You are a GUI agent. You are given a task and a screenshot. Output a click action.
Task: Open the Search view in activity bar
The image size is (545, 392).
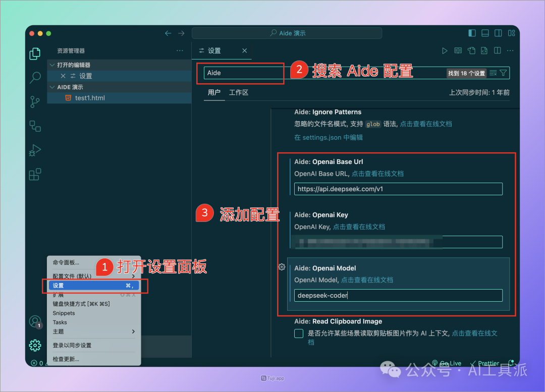coord(35,77)
